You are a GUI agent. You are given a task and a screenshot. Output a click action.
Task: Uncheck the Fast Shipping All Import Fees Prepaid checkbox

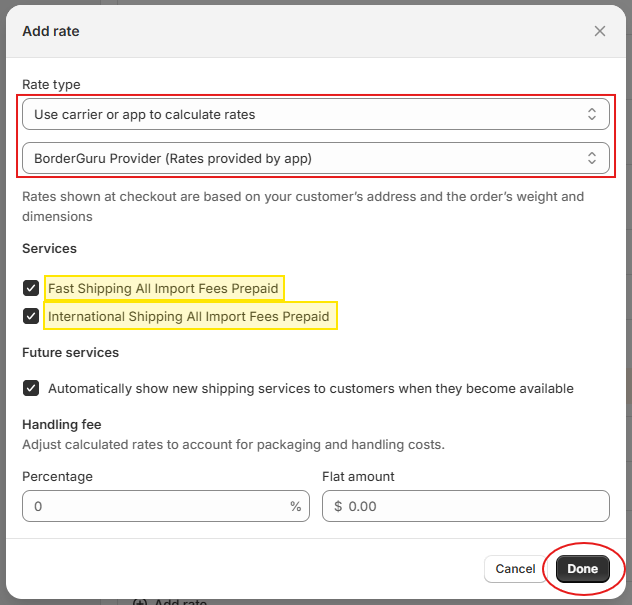coord(31,289)
